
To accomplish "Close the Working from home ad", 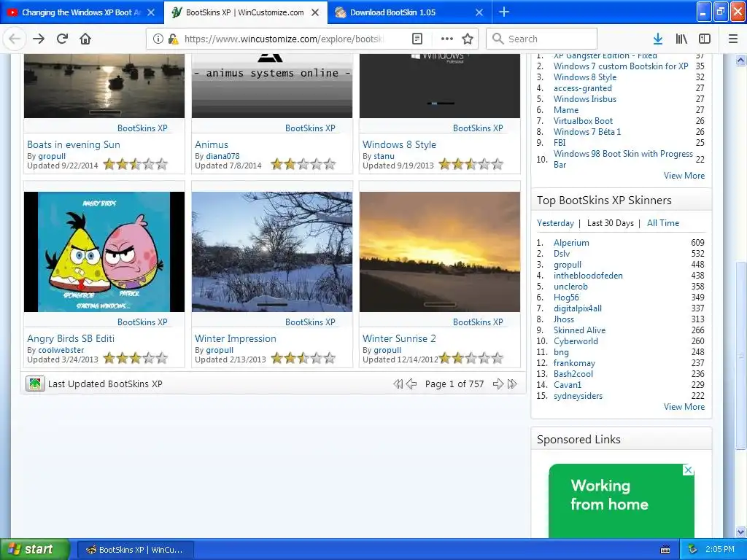I will coord(688,470).
